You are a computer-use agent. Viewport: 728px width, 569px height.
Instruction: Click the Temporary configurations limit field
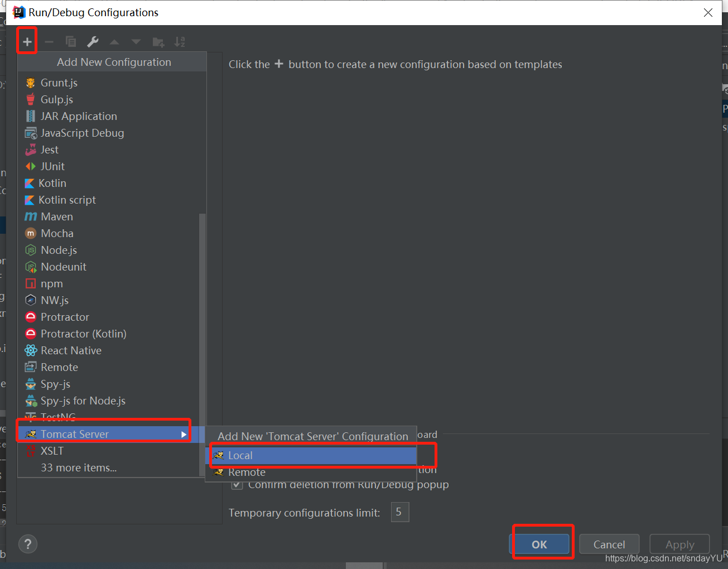[400, 512]
